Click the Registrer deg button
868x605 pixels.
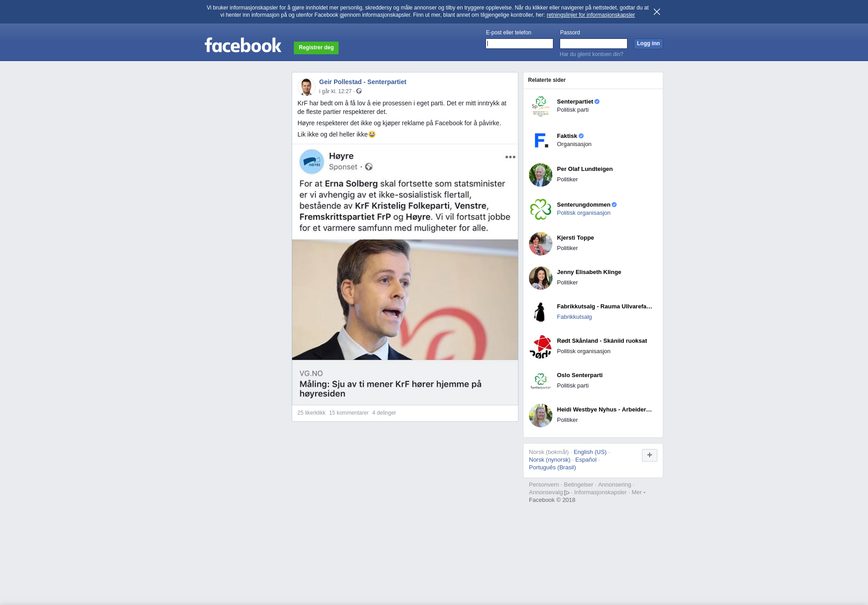[316, 47]
